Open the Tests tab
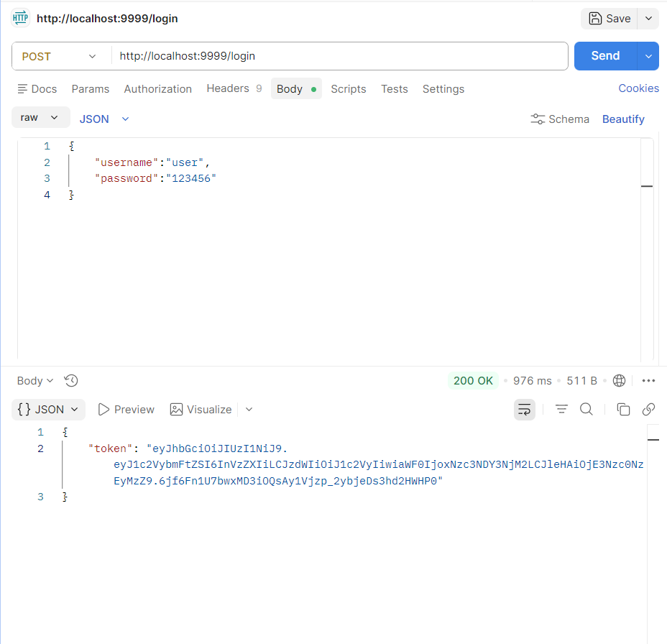The image size is (667, 644). (x=394, y=88)
